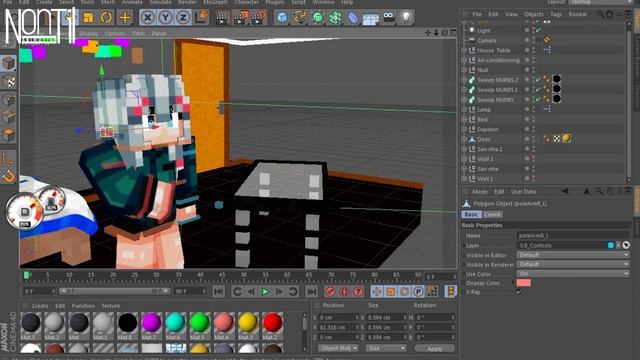Click the Parameter P keyframe icon
Viewport: 640px width, 360px height.
418,291
